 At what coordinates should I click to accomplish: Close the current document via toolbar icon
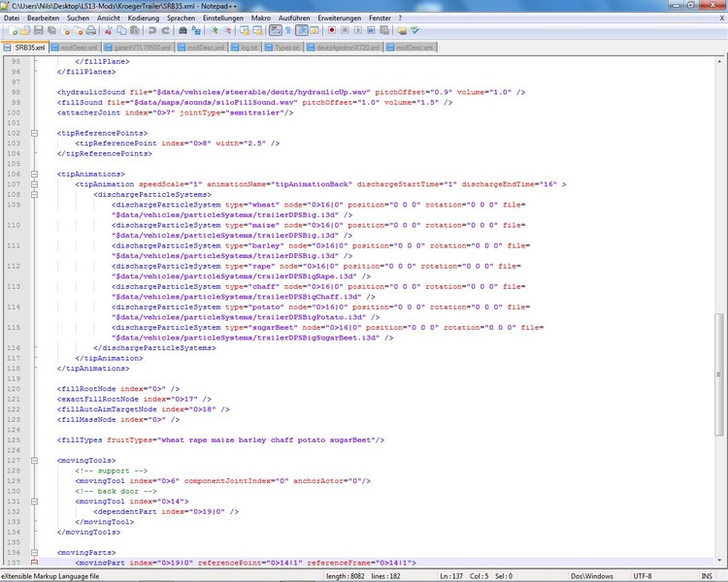coord(65,31)
